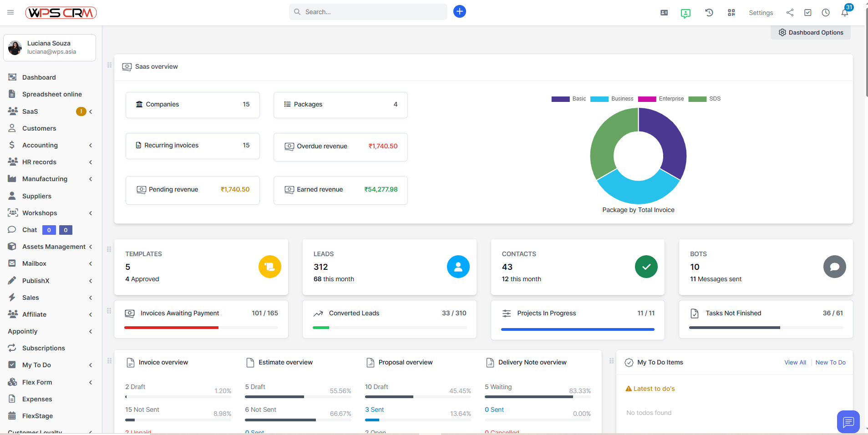Click the Dashboard Options button

click(x=811, y=32)
